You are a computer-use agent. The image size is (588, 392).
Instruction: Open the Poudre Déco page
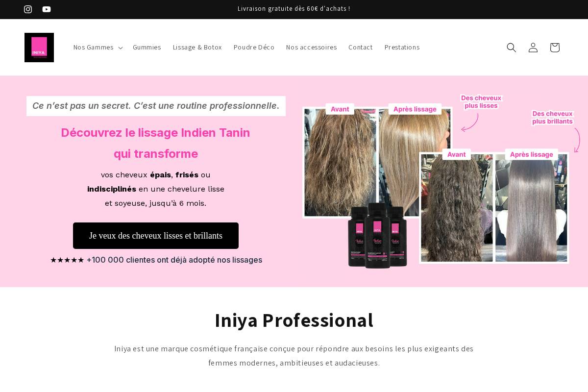(x=254, y=47)
